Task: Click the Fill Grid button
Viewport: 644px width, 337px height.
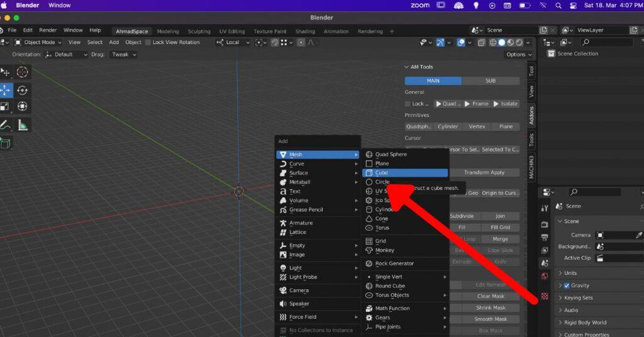Action: 500,228
